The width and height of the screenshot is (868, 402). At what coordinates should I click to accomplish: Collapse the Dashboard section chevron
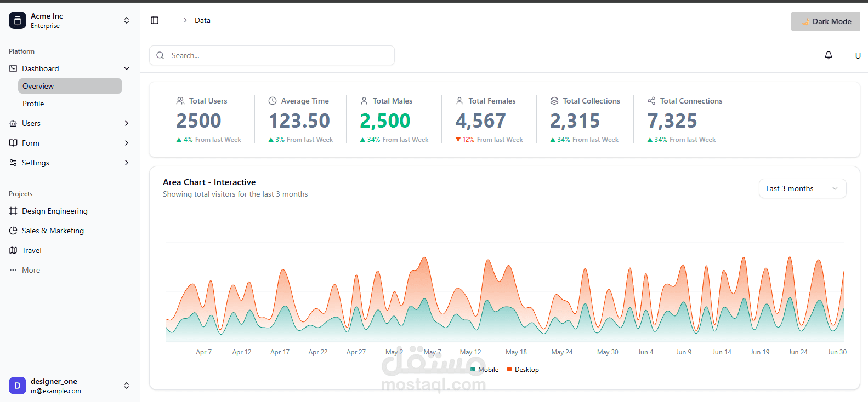(x=127, y=68)
